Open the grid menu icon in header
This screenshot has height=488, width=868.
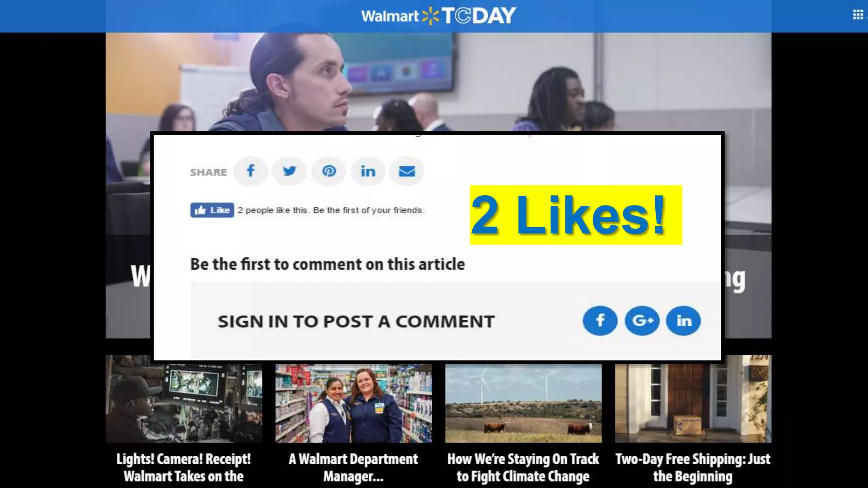point(858,15)
